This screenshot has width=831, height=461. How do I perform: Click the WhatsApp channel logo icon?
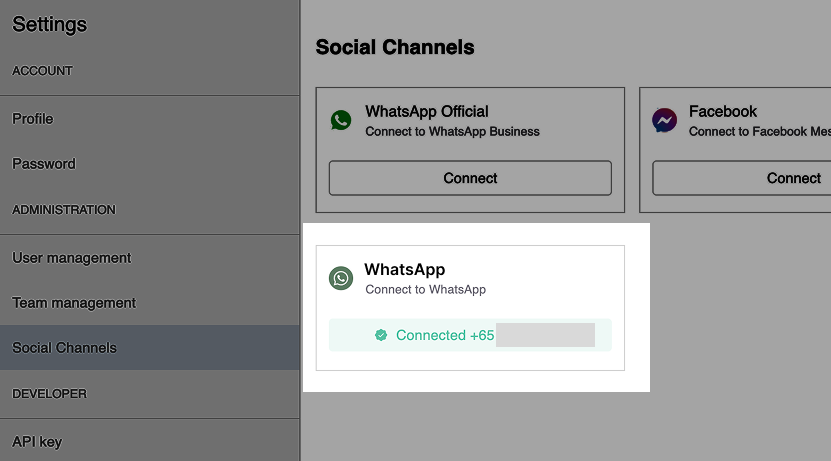pos(341,278)
